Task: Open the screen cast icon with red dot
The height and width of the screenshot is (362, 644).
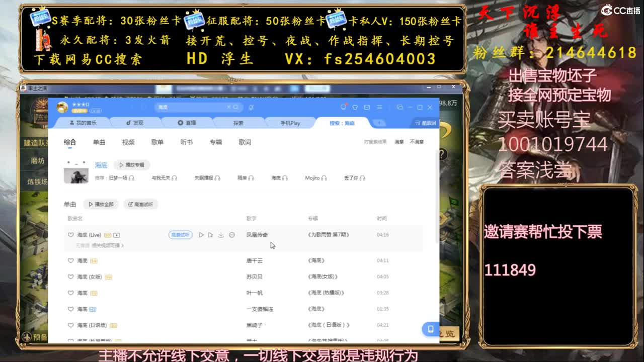Action: point(343,107)
